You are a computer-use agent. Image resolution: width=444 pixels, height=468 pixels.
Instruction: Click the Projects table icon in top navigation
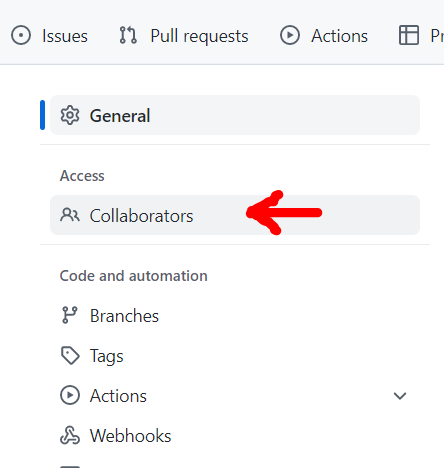point(409,35)
